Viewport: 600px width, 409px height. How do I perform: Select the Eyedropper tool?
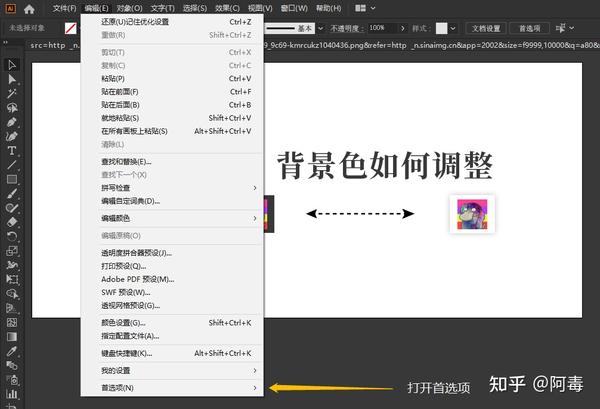[12, 351]
